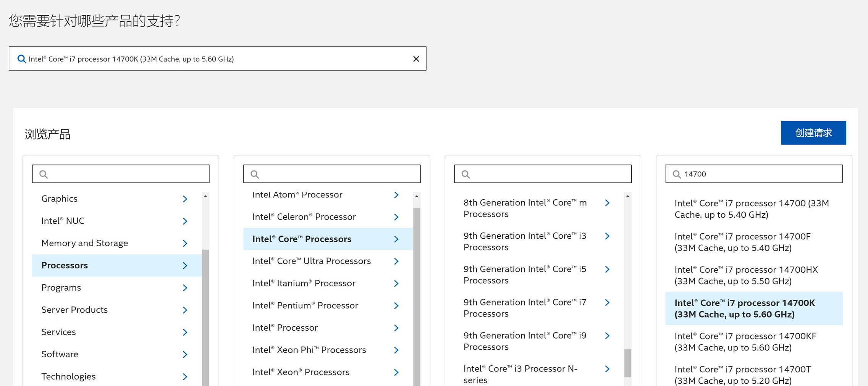This screenshot has height=386, width=868.
Task: Click magnifier icon in second column search
Action: tap(255, 174)
